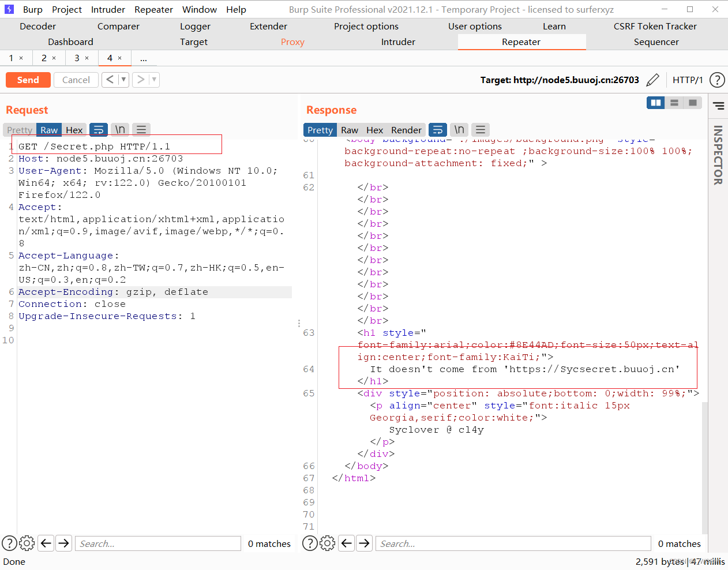The width and height of the screenshot is (728, 570).
Task: Go forward to next request in history
Action: [140, 80]
